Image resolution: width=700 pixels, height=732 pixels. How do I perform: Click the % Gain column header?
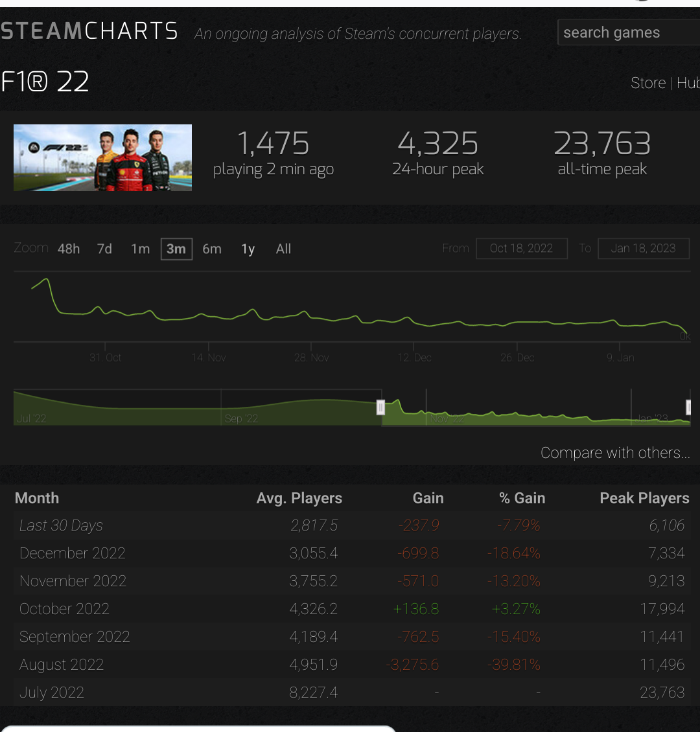[x=522, y=498]
